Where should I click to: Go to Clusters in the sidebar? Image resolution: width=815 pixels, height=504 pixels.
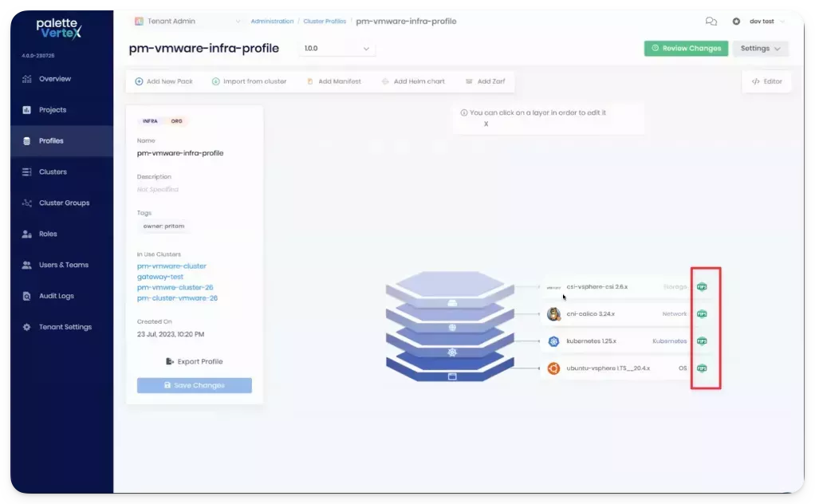53,171
